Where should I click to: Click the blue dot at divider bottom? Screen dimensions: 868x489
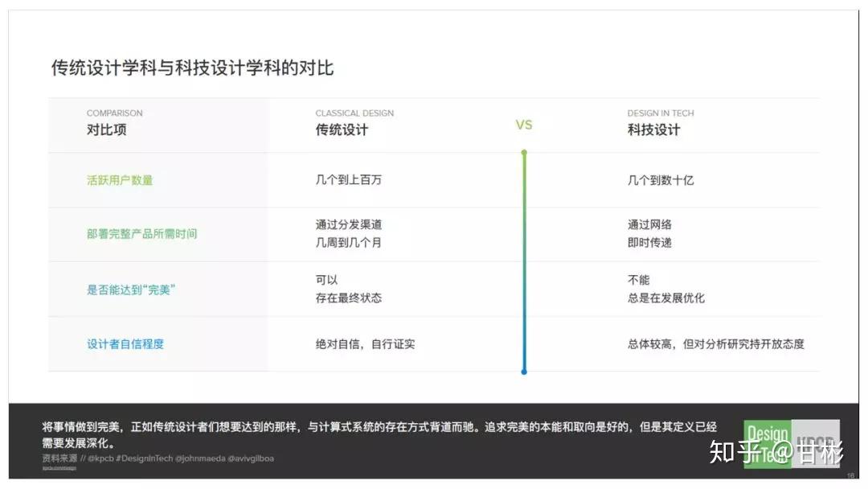[524, 371]
